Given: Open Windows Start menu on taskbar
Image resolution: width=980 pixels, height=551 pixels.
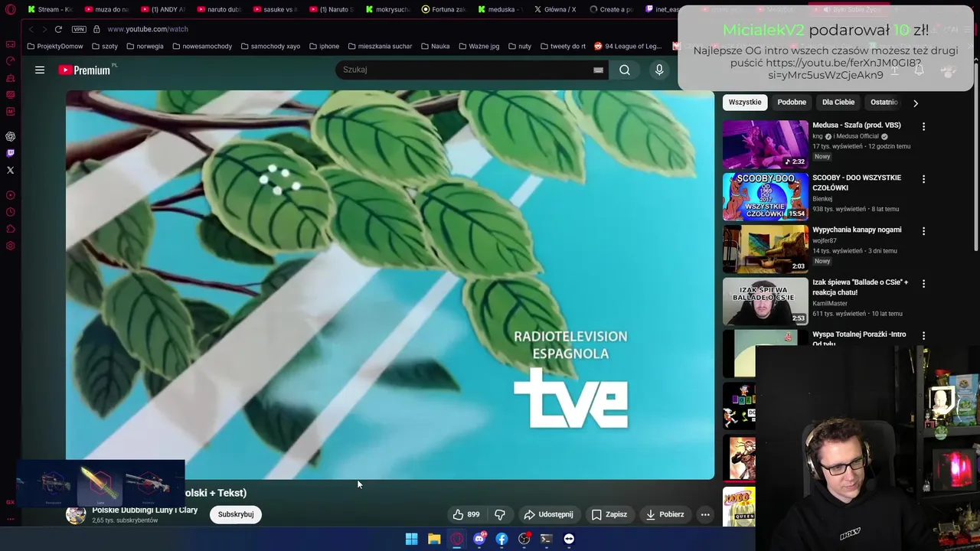Looking at the screenshot, I should 411,539.
